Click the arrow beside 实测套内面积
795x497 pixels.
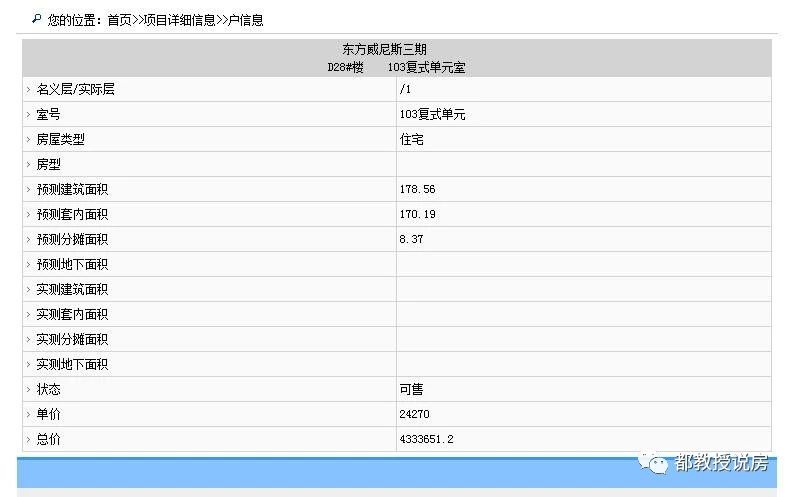click(28, 314)
